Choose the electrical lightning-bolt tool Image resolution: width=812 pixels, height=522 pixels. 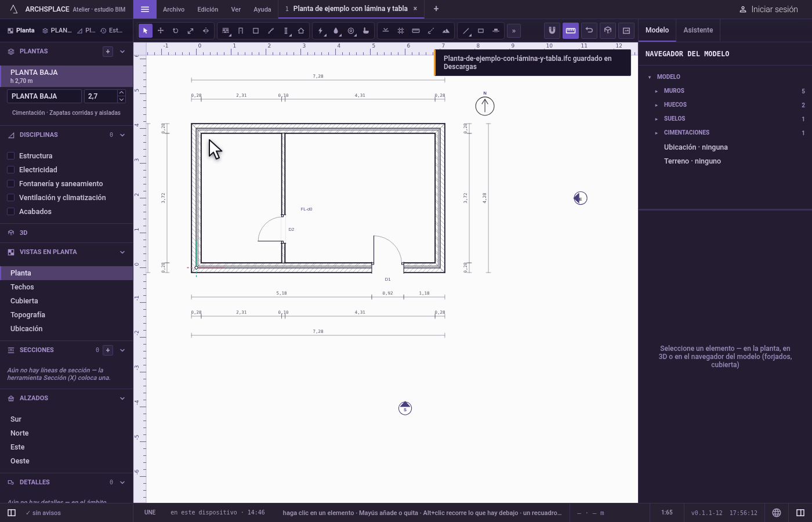point(321,31)
